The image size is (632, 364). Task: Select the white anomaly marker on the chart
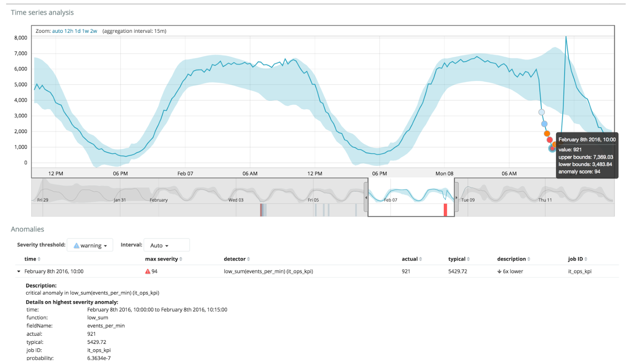click(541, 112)
